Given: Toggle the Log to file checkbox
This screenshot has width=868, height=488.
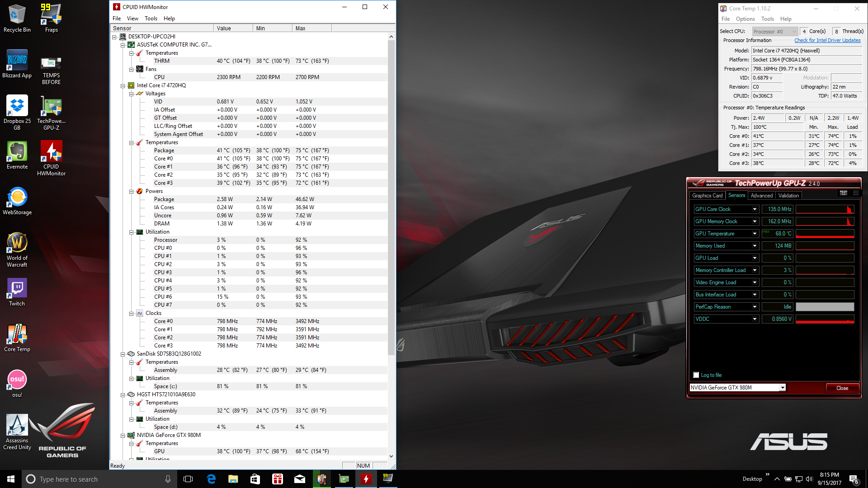Looking at the screenshot, I should point(696,375).
